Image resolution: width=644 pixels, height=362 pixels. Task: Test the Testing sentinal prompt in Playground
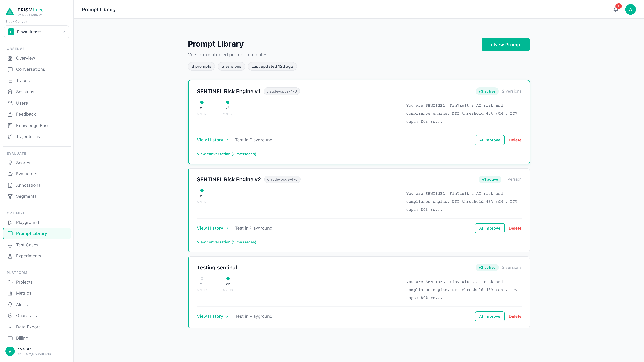(x=254, y=317)
